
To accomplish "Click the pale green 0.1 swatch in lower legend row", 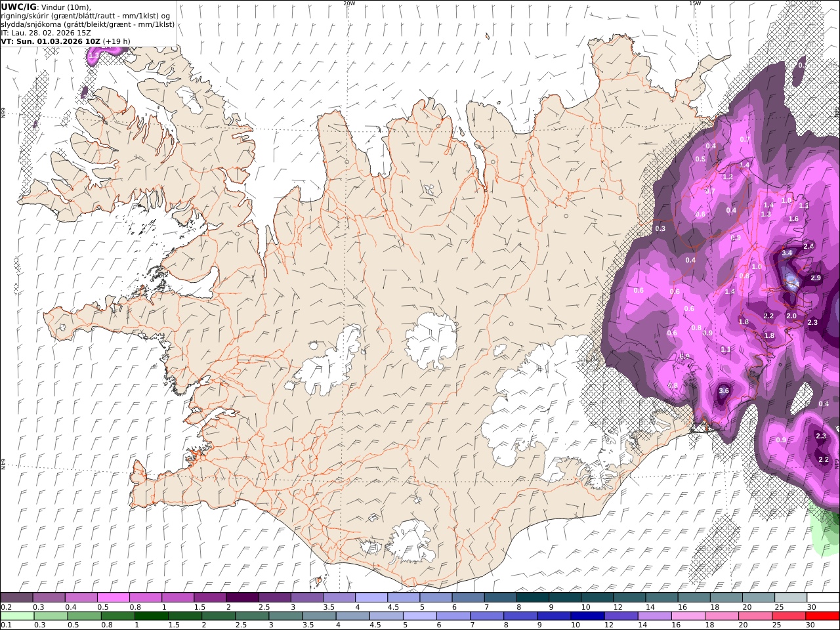I will pos(17,616).
